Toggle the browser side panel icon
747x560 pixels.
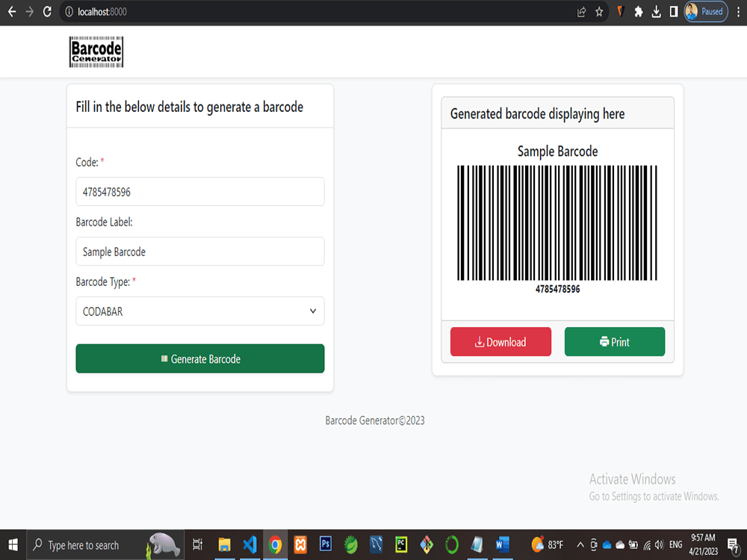pos(674,12)
